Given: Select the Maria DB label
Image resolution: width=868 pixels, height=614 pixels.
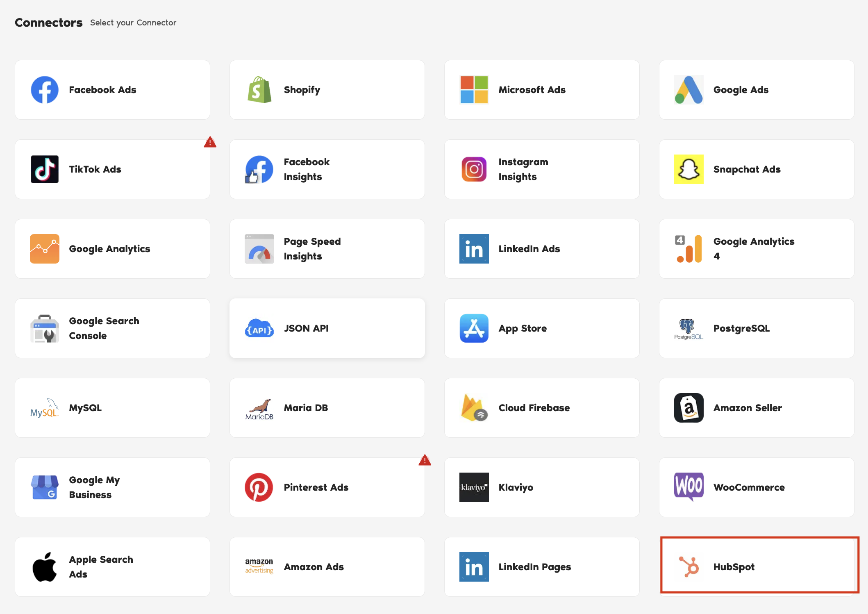Looking at the screenshot, I should [306, 408].
